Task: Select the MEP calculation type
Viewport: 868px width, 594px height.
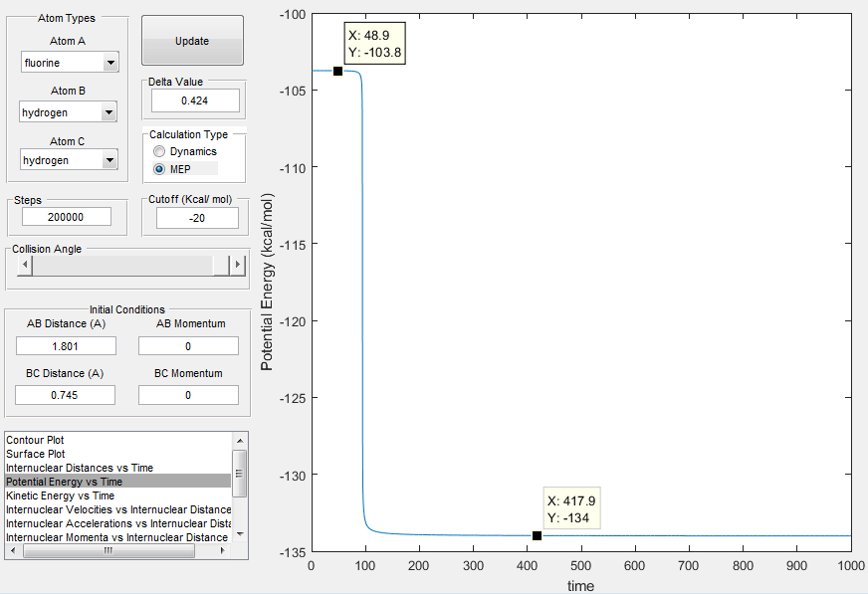Action: [159, 169]
